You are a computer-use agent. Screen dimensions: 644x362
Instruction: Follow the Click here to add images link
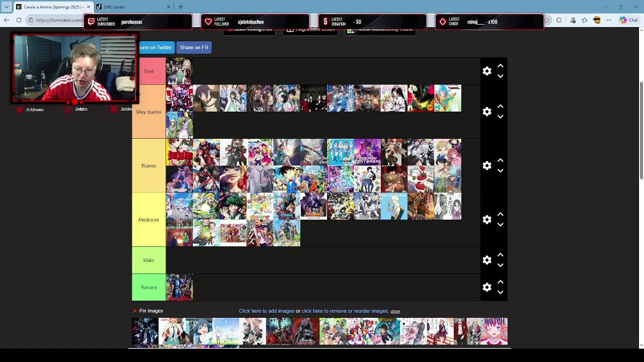click(x=267, y=311)
